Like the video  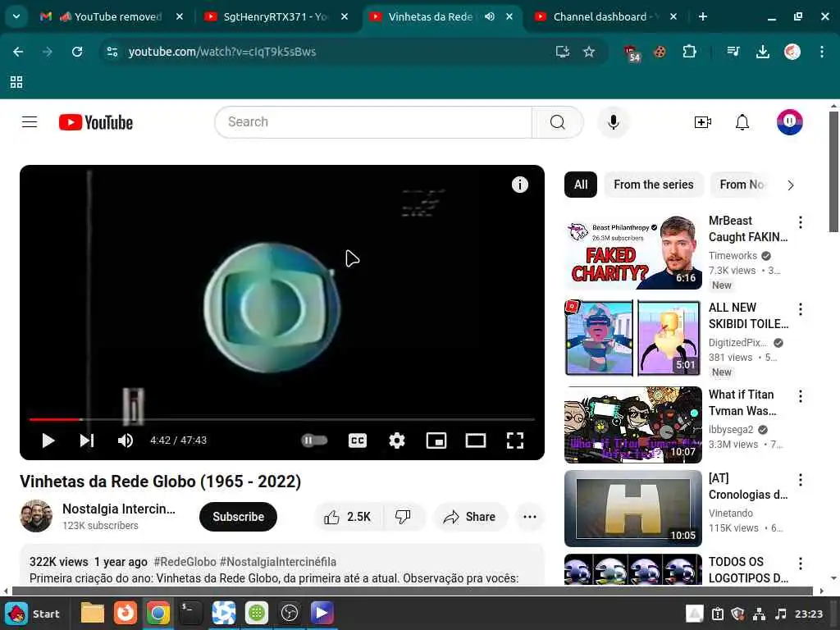(347, 517)
